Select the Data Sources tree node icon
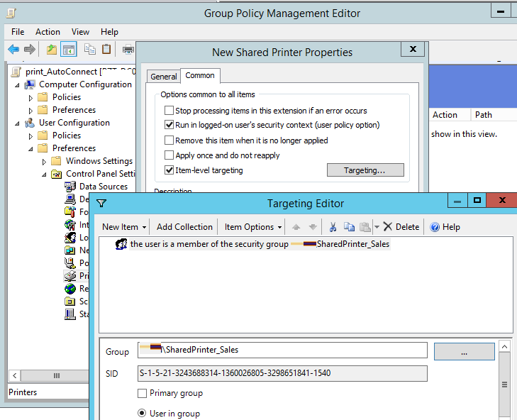Screen dimensions: 517x420 70,187
